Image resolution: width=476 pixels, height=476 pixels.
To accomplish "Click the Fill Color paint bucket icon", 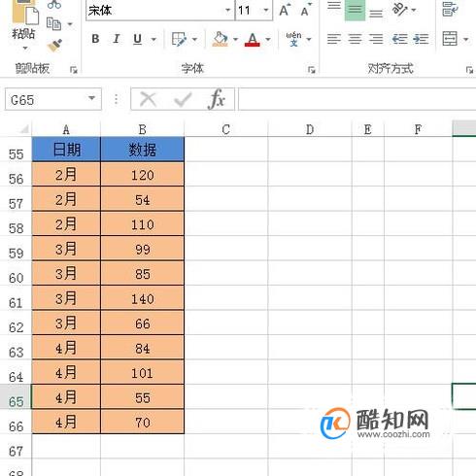I will pyautogui.click(x=220, y=39).
